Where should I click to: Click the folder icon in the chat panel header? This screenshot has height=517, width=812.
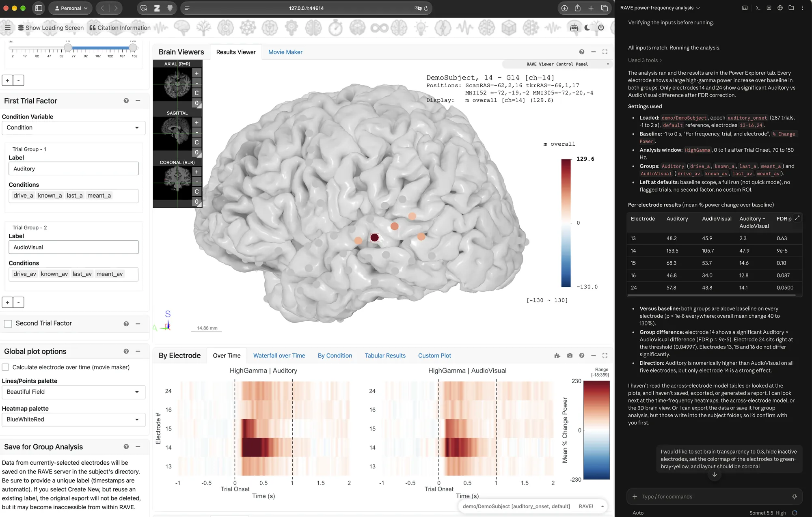pyautogui.click(x=791, y=8)
